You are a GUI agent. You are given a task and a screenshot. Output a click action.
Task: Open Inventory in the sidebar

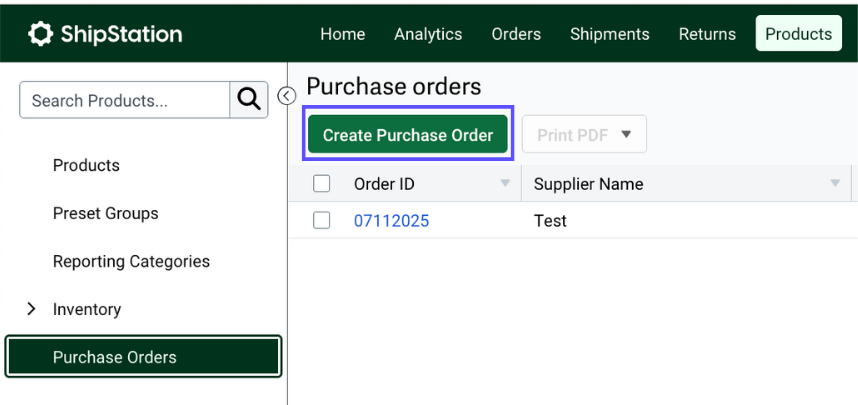pyautogui.click(x=87, y=309)
